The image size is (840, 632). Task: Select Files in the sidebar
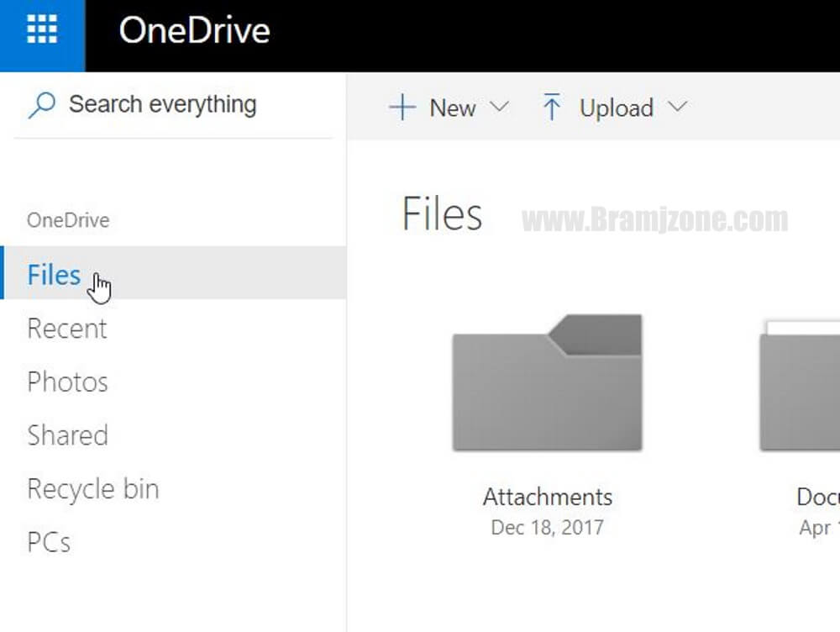click(173, 272)
